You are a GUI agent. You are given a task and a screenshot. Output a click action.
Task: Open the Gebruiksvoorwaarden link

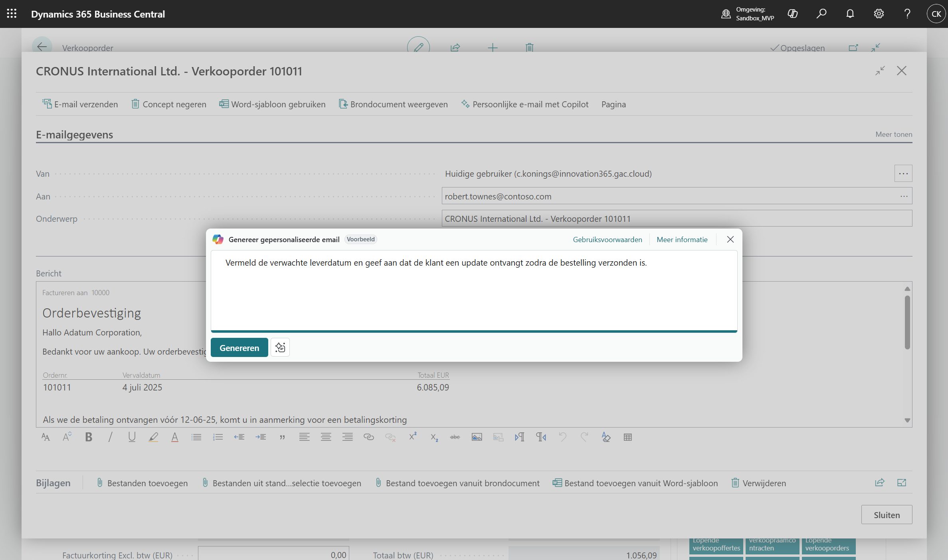click(x=607, y=239)
